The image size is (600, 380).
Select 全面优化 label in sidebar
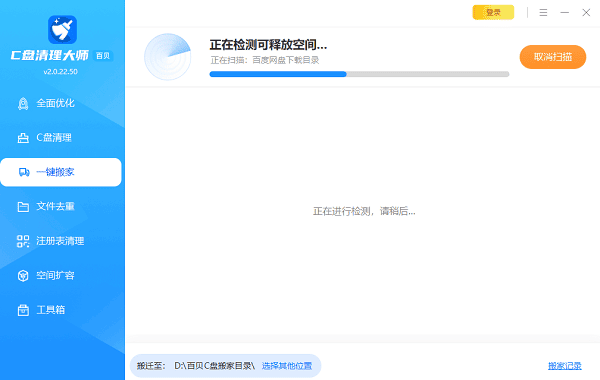(x=55, y=103)
